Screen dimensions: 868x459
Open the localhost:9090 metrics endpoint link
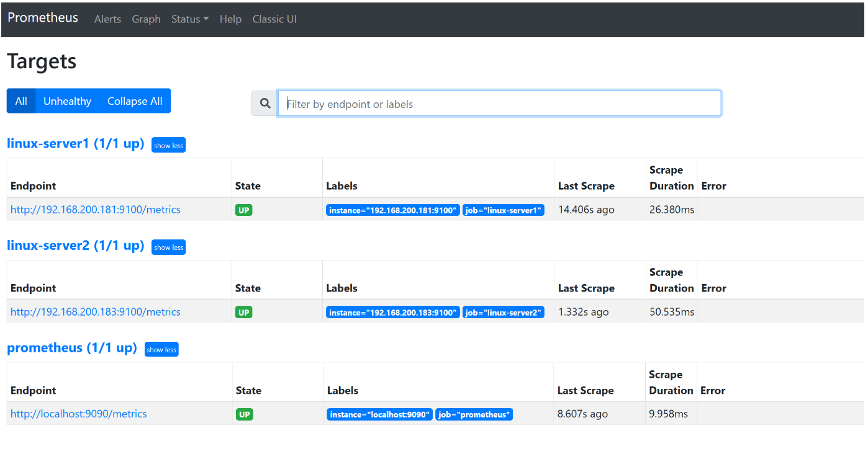click(x=79, y=414)
